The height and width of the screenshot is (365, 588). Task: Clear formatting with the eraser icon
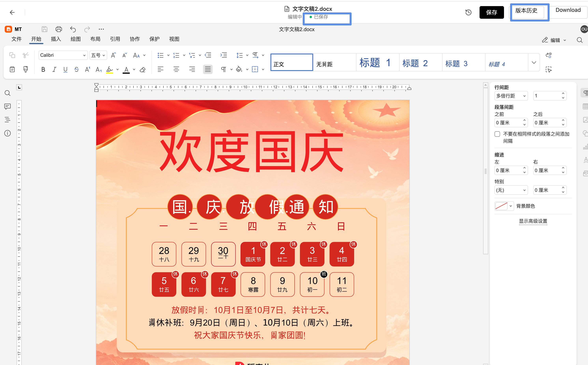pyautogui.click(x=143, y=70)
